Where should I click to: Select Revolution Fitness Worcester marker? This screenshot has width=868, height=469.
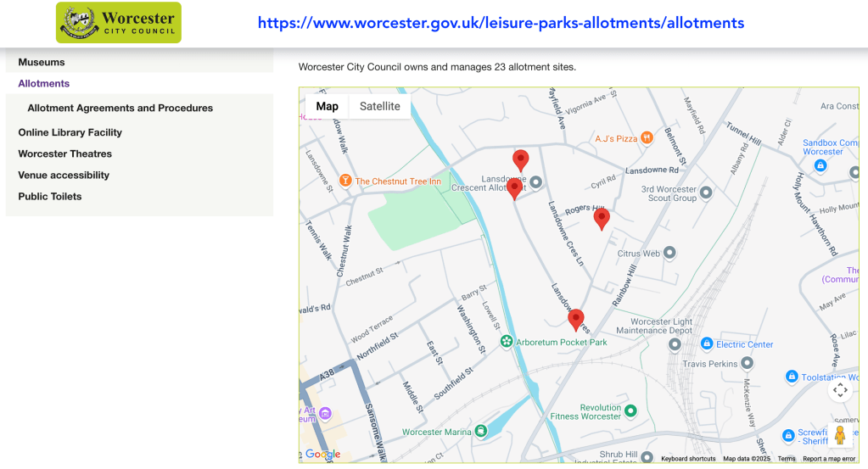[x=630, y=411]
